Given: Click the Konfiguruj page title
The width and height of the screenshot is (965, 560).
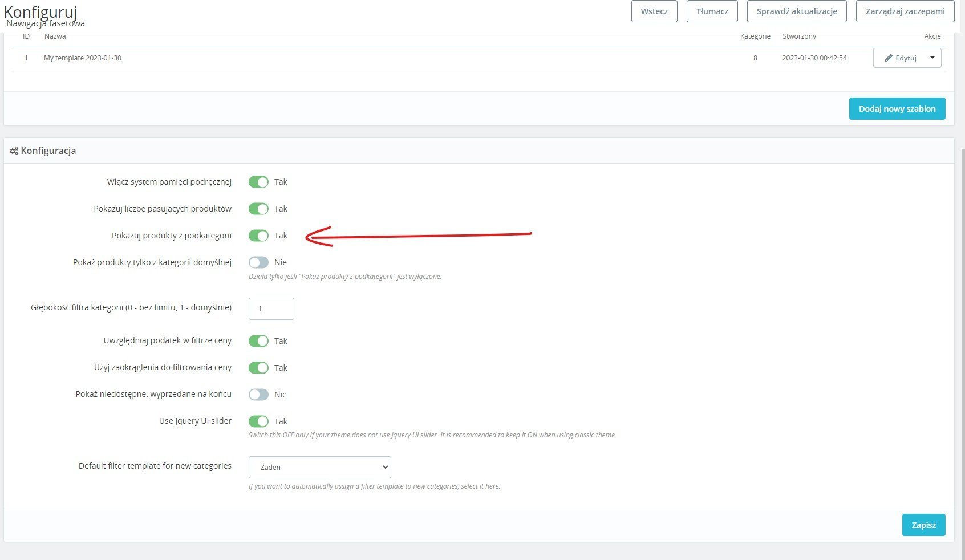Looking at the screenshot, I should pos(40,11).
